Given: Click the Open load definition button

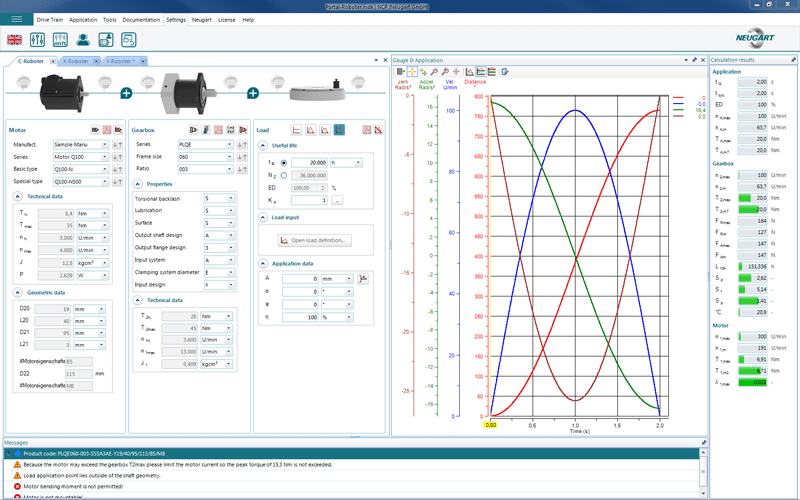Looking at the screenshot, I should pyautogui.click(x=315, y=240).
